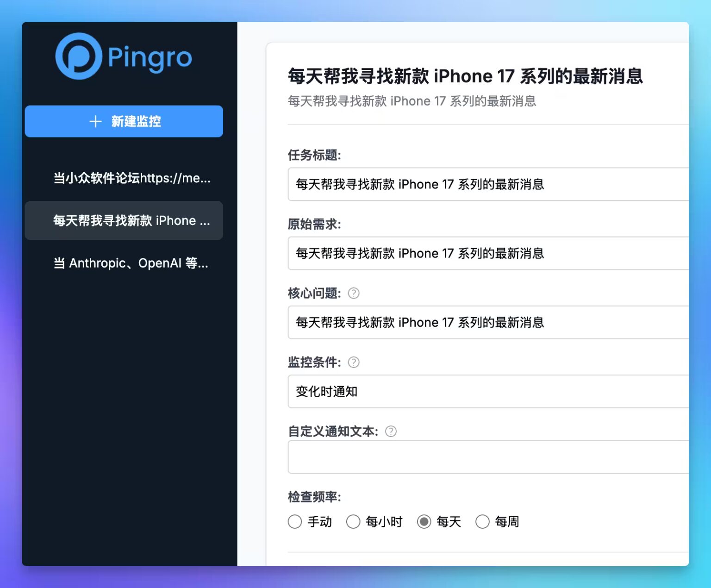This screenshot has width=711, height=588.
Task: Click the Pingro logo icon
Action: tap(79, 56)
